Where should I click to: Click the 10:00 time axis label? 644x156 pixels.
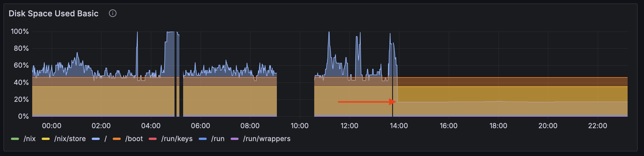click(300, 126)
